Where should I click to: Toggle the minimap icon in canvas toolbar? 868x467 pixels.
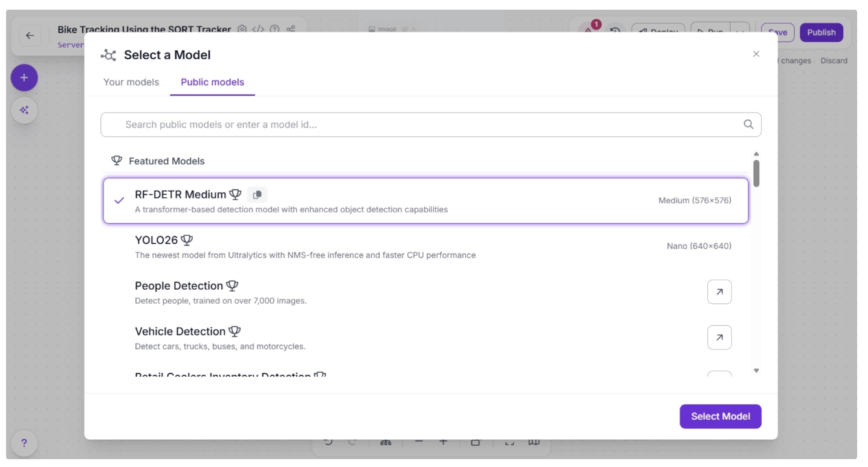[534, 442]
